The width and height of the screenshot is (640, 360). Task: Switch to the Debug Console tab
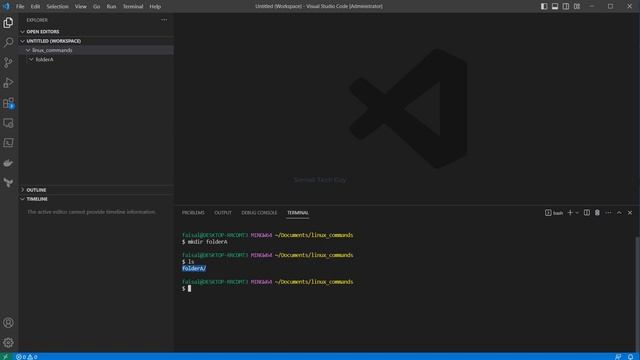(259, 213)
